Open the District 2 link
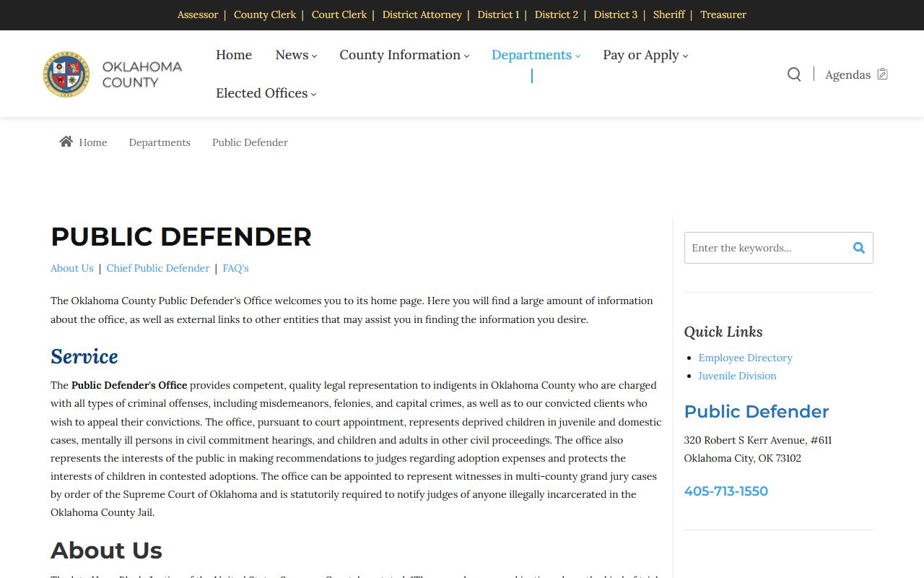 [x=557, y=14]
